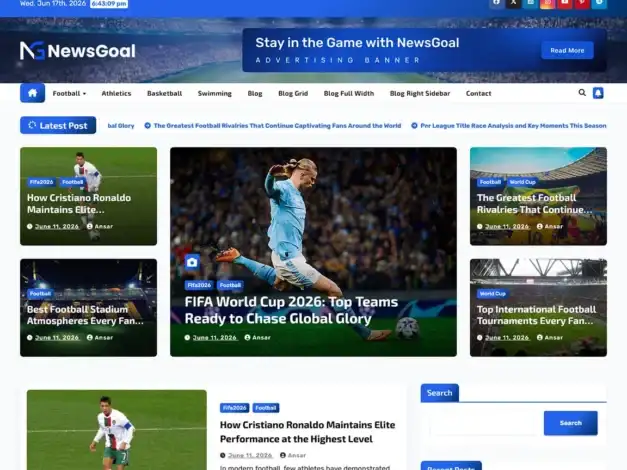Click author Ansar on featured World Cup post
627x470 pixels.
(x=261, y=338)
